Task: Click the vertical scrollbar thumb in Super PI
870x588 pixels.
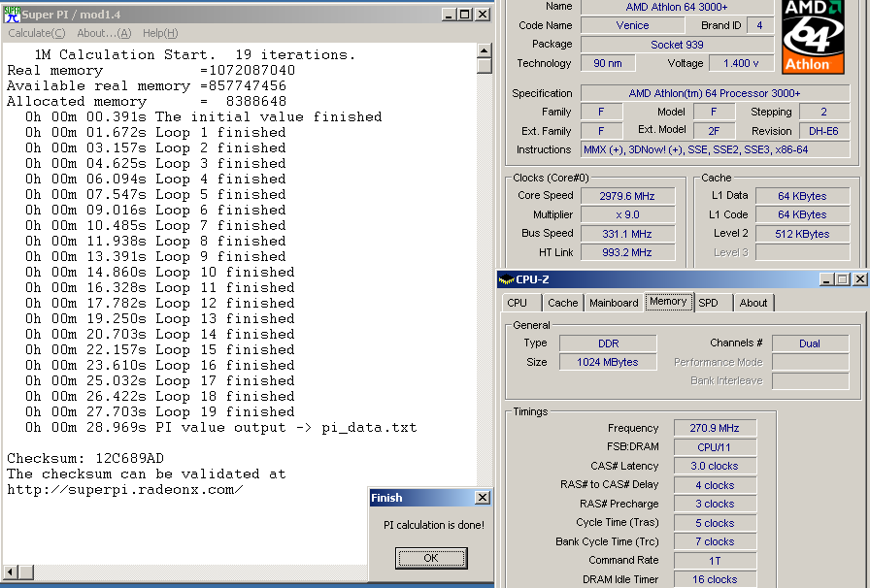Action: click(485, 66)
